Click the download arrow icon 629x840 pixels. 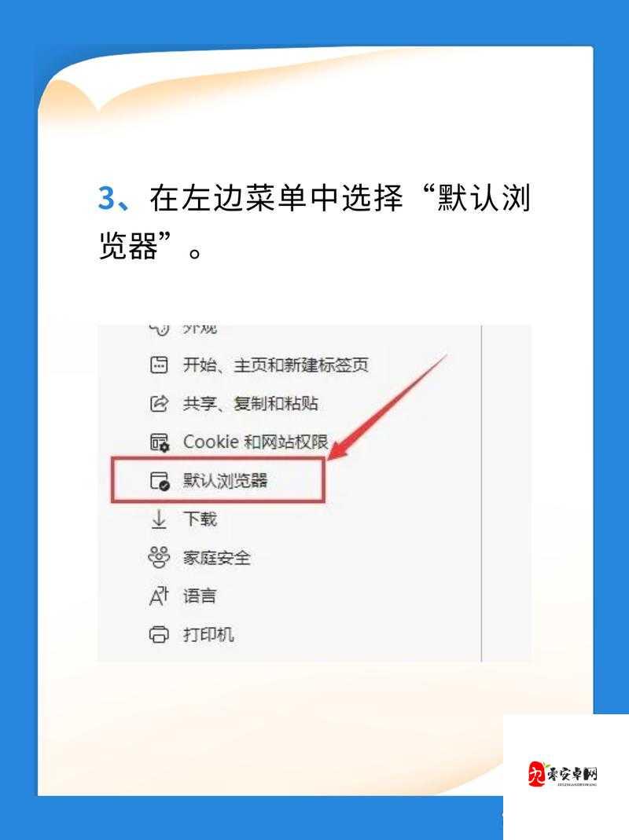(x=159, y=519)
